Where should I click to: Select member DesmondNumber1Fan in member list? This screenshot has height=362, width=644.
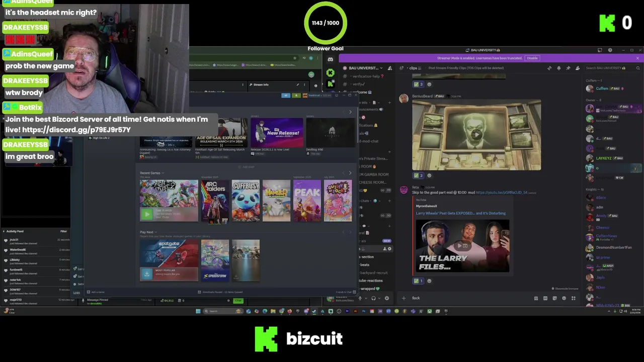pyautogui.click(x=613, y=247)
